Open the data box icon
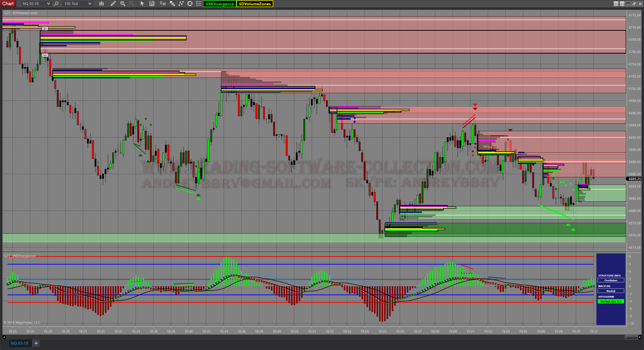Screen dimensions: 644x350 point(152,4)
